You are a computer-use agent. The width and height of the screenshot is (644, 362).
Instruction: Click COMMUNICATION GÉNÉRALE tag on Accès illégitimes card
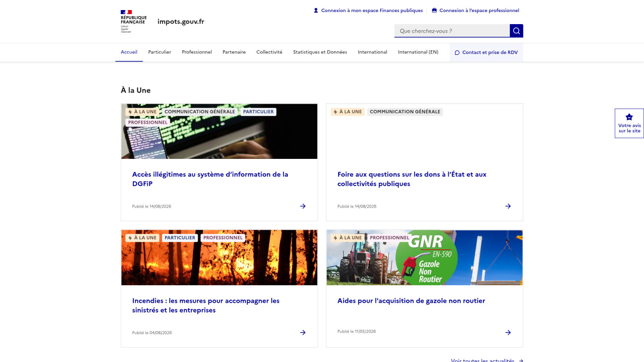[x=200, y=112]
